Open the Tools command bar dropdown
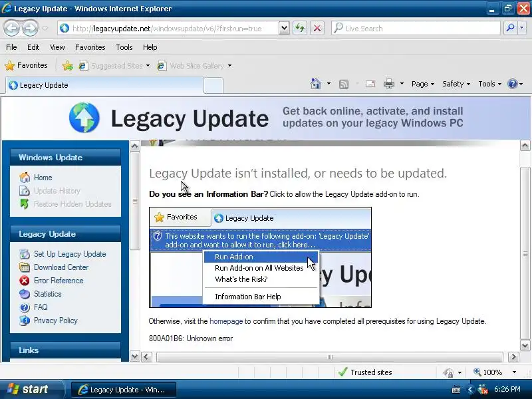Screen dimensions: 532x399 [489, 84]
